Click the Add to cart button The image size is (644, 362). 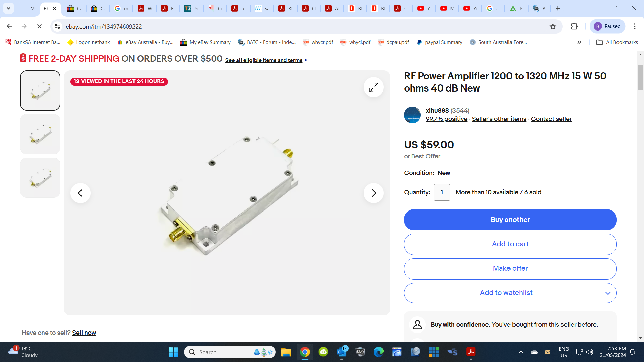pyautogui.click(x=510, y=244)
